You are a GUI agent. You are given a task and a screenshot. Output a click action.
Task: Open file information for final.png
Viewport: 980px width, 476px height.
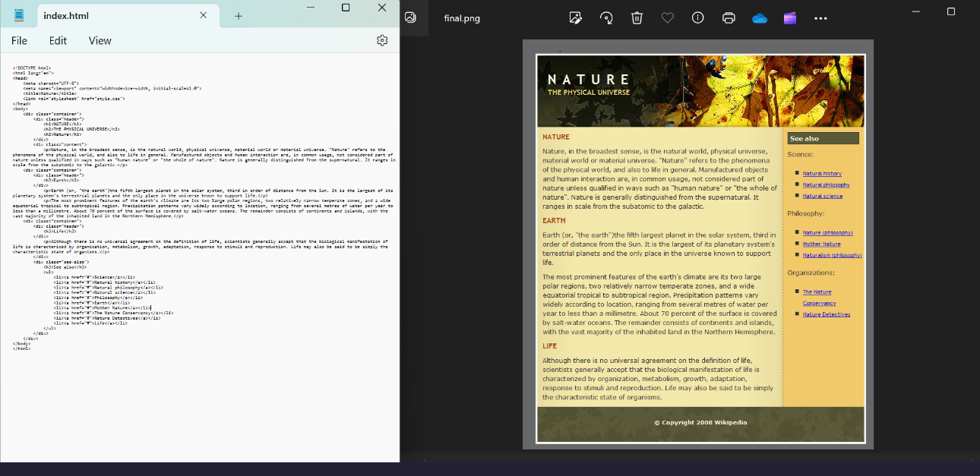click(x=697, y=17)
